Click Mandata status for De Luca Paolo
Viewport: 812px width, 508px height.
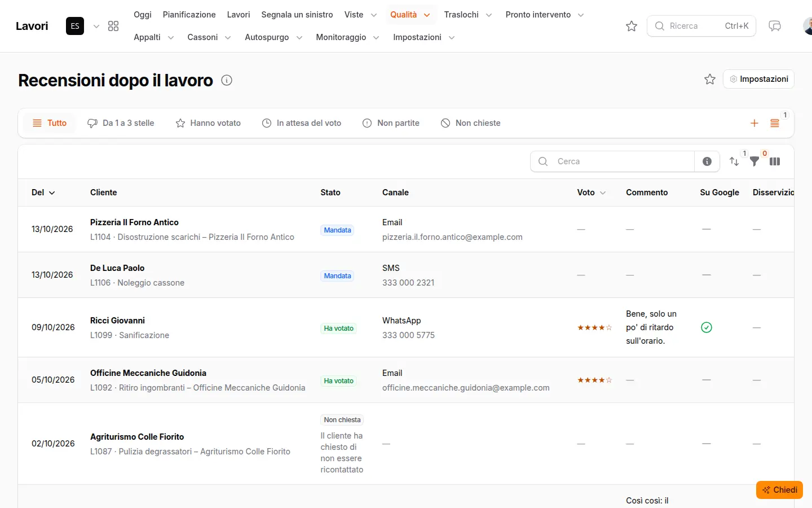pyautogui.click(x=337, y=276)
